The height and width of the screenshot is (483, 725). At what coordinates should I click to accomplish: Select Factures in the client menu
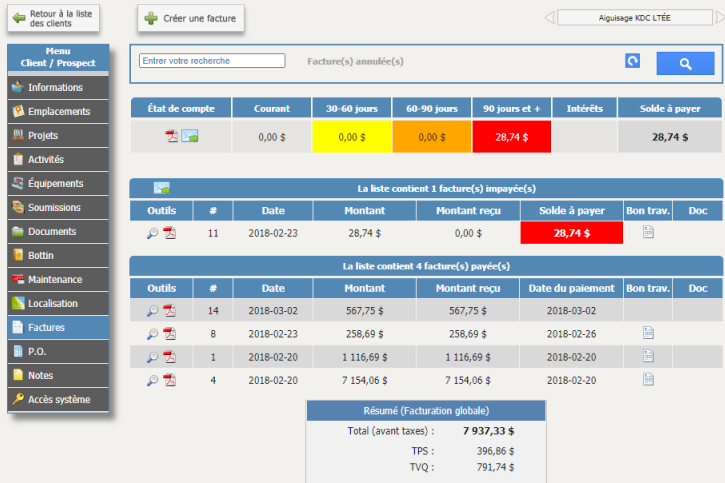coord(58,328)
